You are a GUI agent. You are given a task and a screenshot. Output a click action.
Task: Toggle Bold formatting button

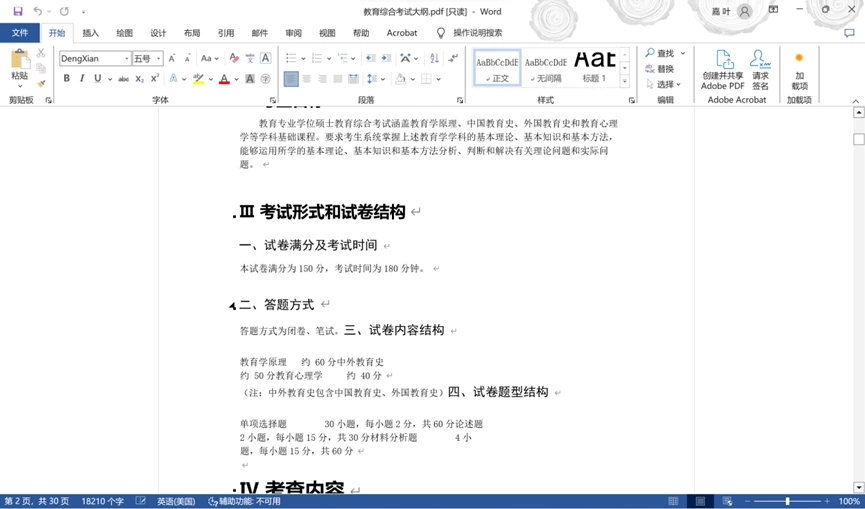click(66, 78)
